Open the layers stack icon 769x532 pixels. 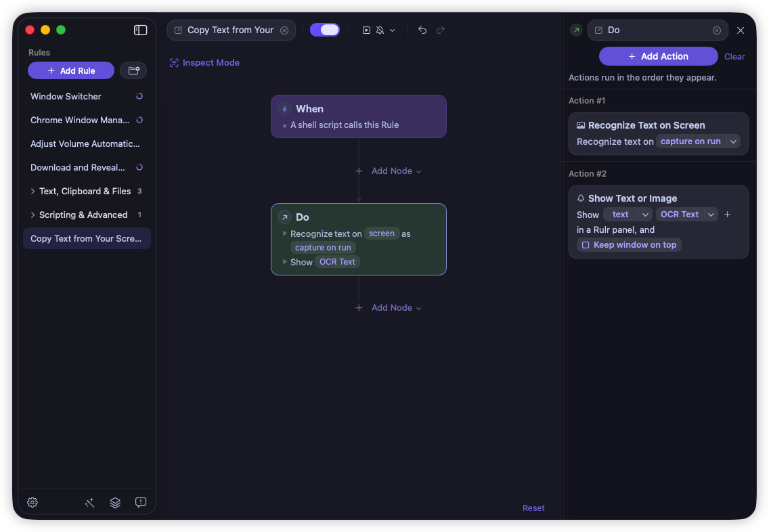(x=115, y=502)
